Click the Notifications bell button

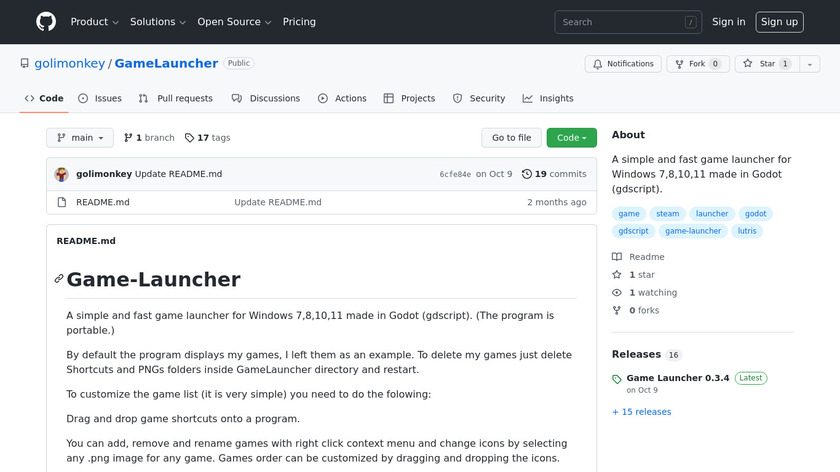pyautogui.click(x=623, y=64)
